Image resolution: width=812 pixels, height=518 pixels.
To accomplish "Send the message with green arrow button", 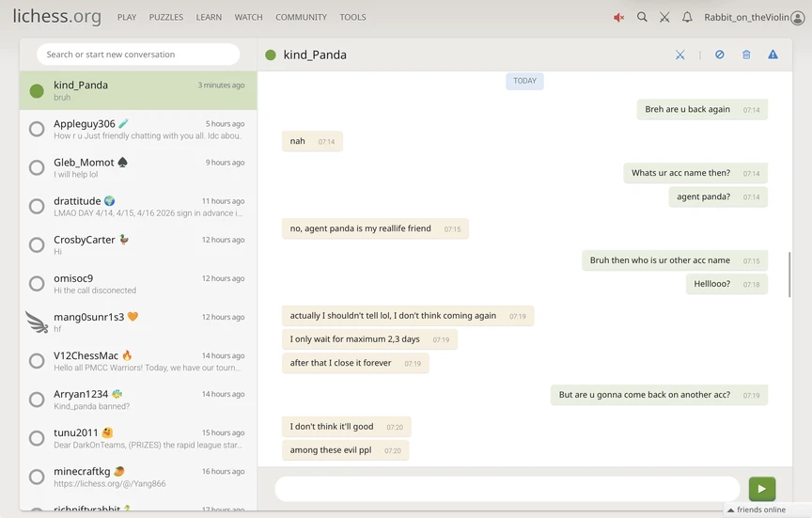I will click(761, 489).
